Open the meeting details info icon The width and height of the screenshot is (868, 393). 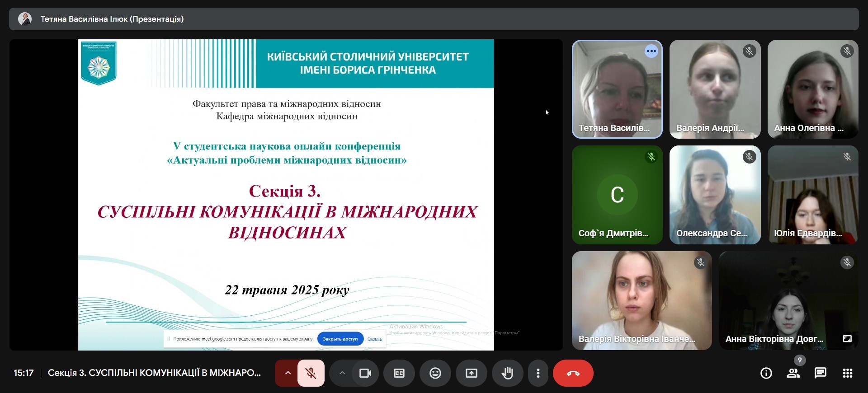pos(766,373)
